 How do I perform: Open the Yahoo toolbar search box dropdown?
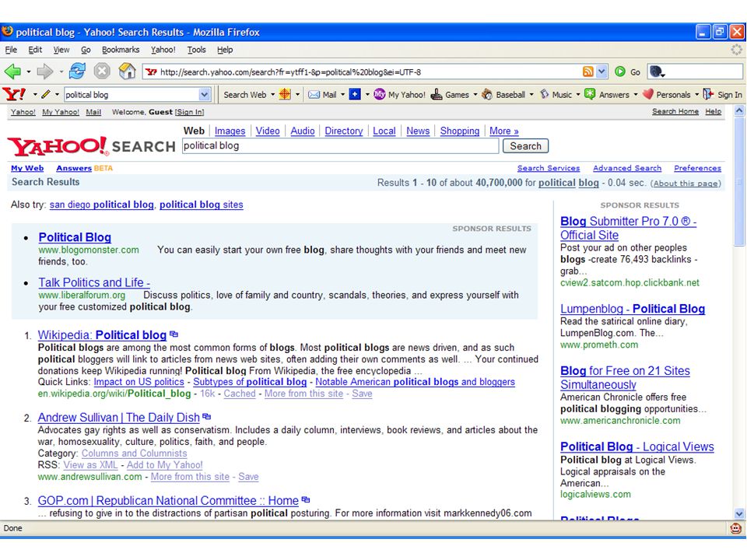coord(205,95)
